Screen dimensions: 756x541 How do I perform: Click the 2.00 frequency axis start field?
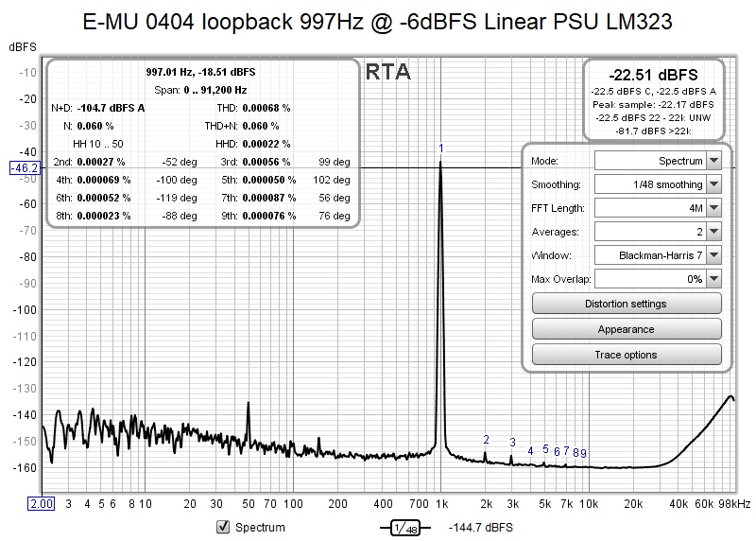coord(42,504)
